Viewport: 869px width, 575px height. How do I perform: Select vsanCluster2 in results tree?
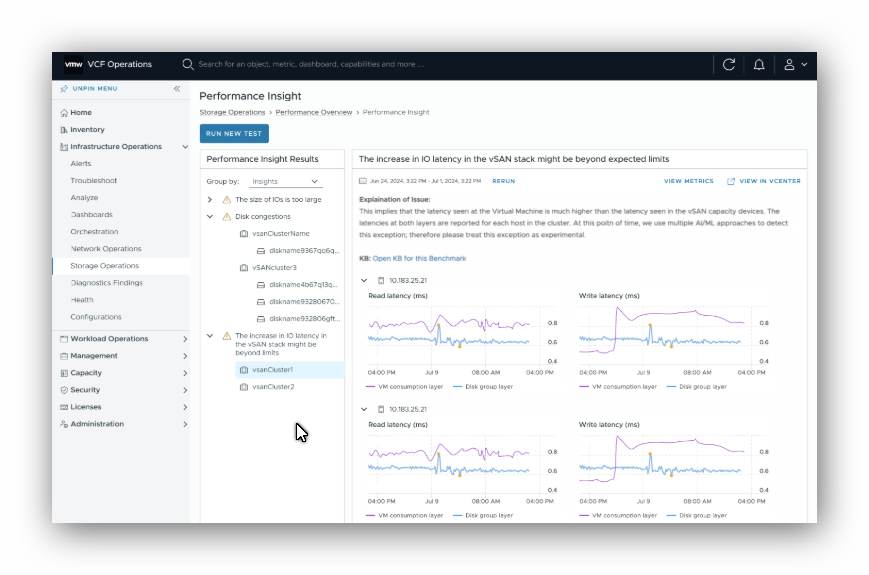(x=273, y=387)
